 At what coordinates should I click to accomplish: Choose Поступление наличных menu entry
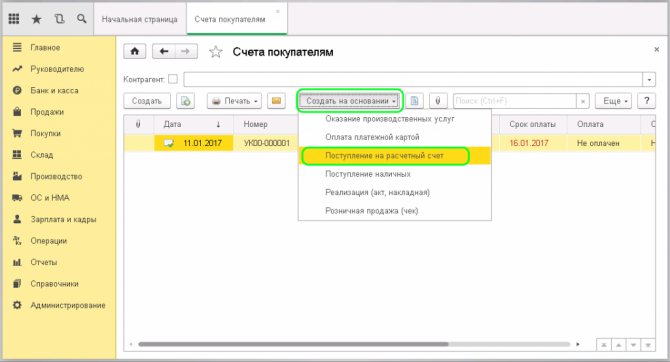point(394,174)
